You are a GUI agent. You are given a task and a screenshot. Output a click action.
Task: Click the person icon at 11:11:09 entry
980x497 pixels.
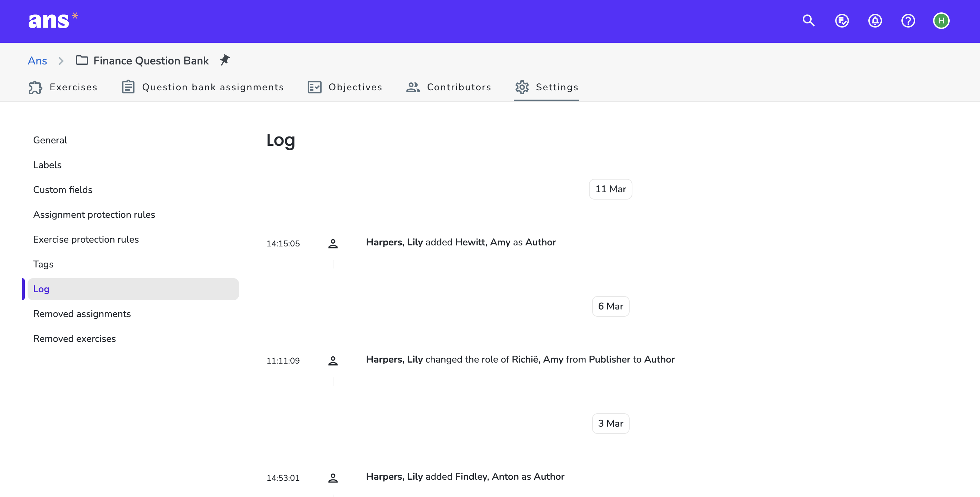pos(333,361)
